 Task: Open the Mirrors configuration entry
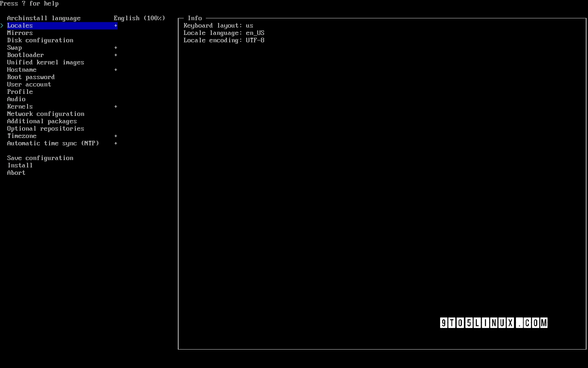coord(20,33)
